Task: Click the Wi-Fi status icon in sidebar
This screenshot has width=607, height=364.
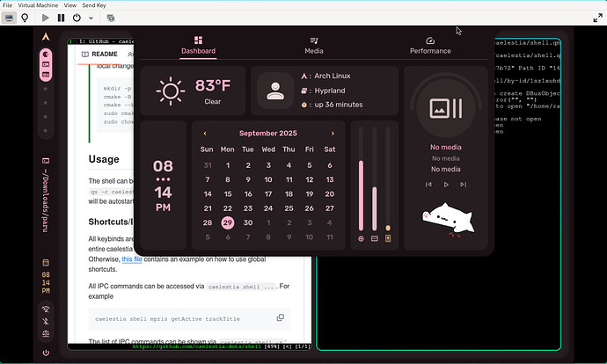Action: 46,309
